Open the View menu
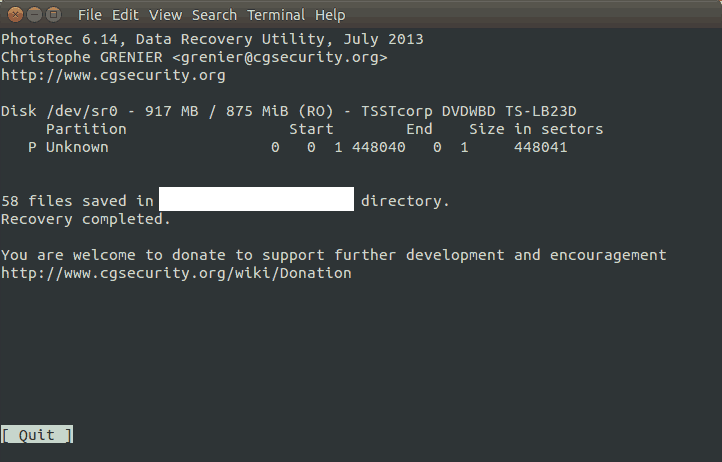The height and width of the screenshot is (462, 722). [165, 15]
